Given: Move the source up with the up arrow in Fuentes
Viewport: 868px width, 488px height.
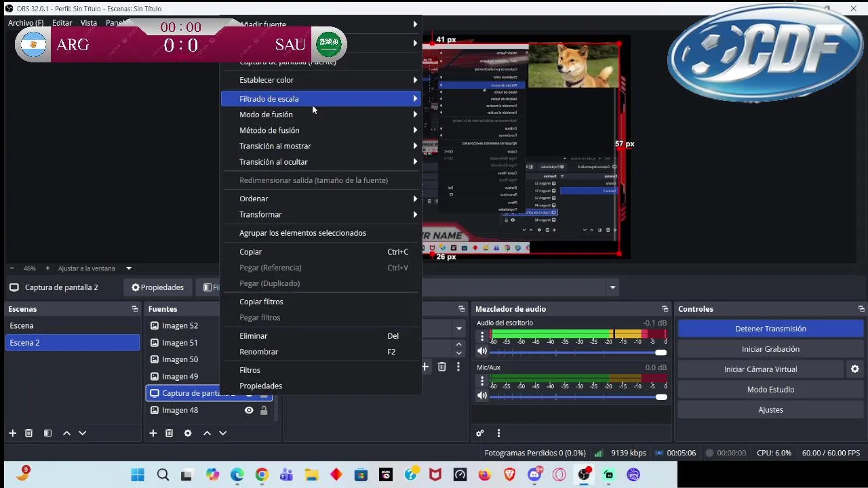Looking at the screenshot, I should click(207, 433).
